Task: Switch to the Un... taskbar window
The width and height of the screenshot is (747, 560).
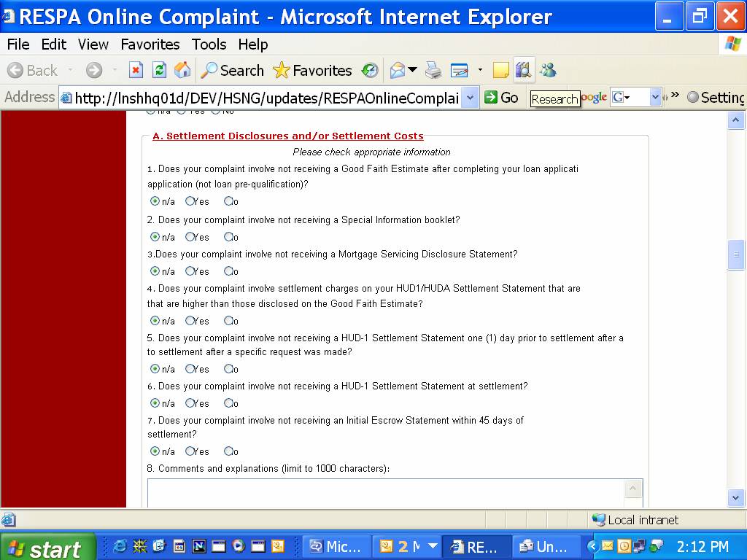Action: coord(546,547)
